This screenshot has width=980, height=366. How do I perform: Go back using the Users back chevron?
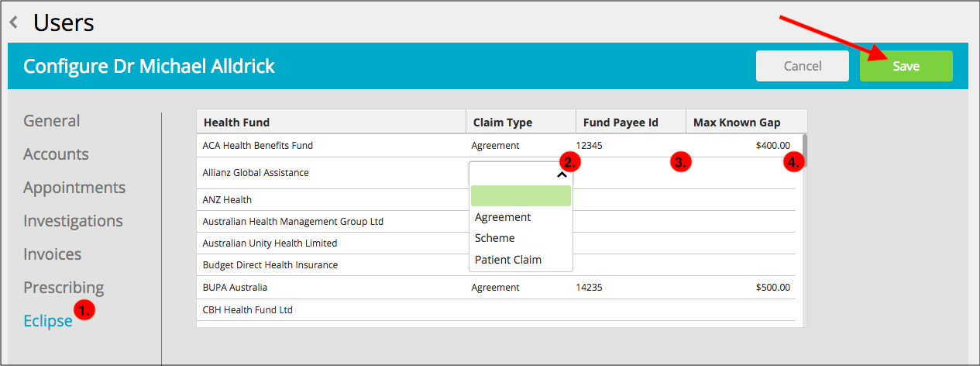pyautogui.click(x=13, y=23)
